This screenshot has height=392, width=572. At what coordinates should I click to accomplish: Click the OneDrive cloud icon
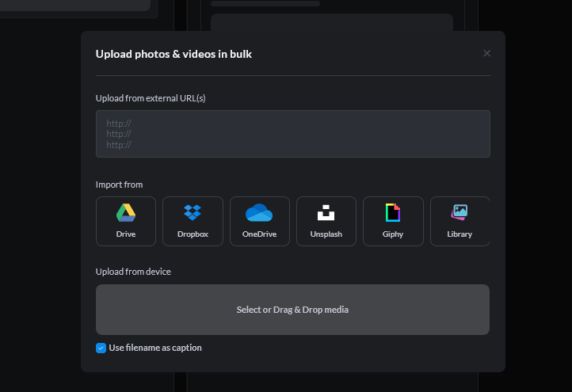259,213
